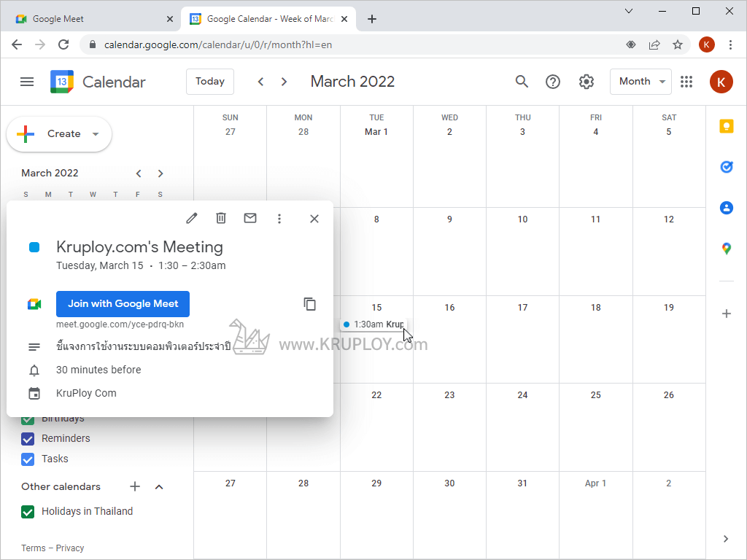The image size is (747, 560).
Task: Reload the page
Action: point(63,44)
